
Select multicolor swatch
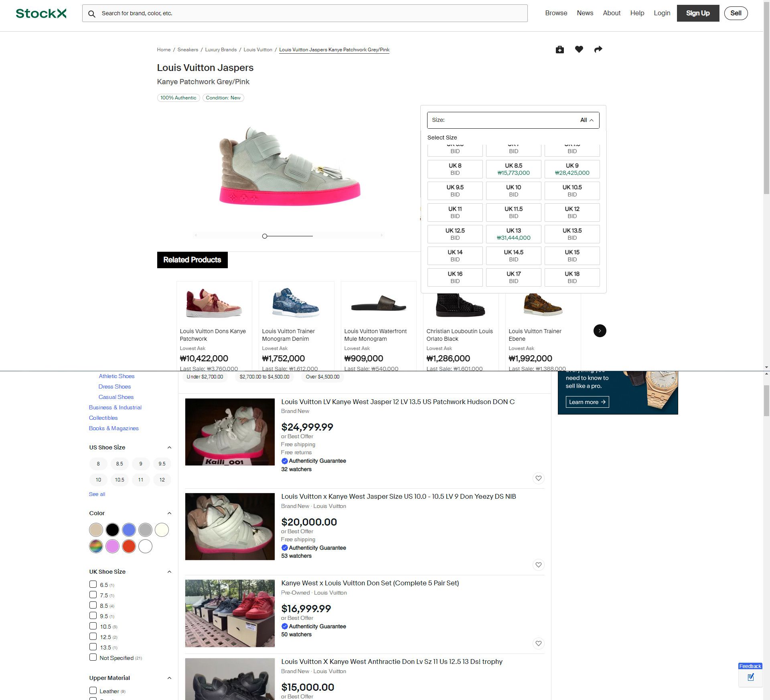96,546
